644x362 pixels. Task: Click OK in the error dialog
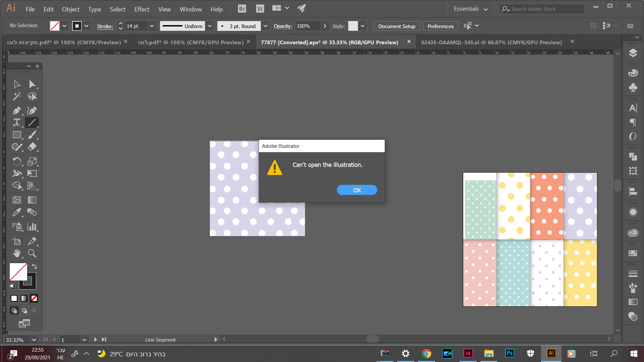[x=357, y=190]
